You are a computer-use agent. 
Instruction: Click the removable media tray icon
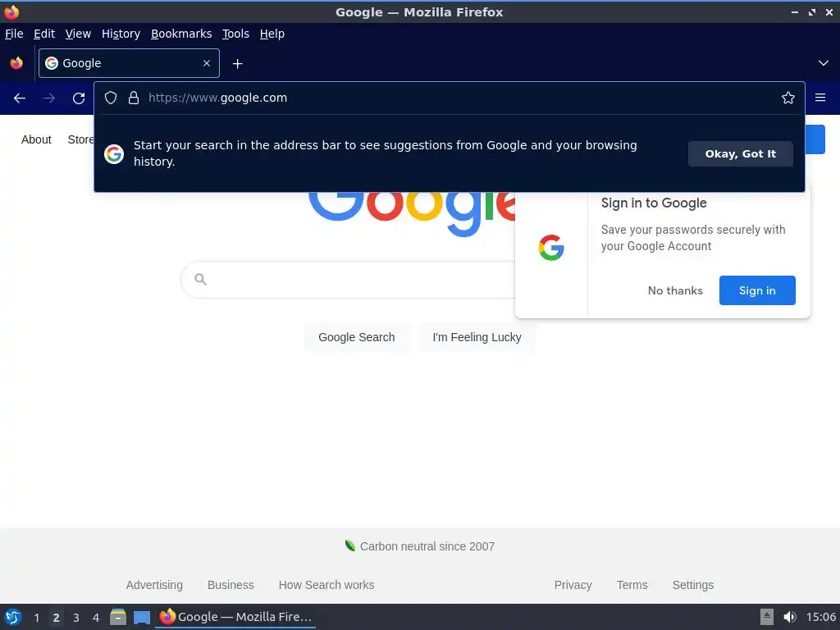[x=767, y=617]
